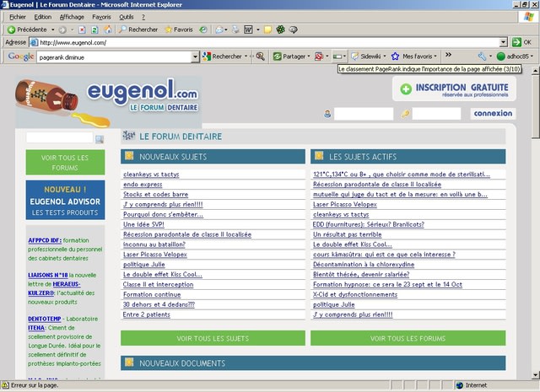Click the OK go button next to address
Image resolution: width=540 pixels, height=392 pixels.
point(522,42)
